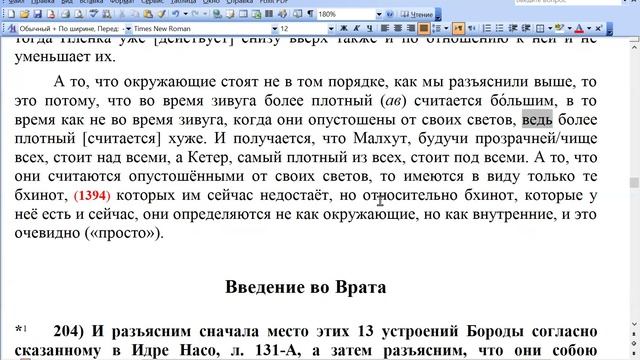Undo the last action
Image resolution: width=640 pixels, height=360 pixels.
tap(176, 14)
